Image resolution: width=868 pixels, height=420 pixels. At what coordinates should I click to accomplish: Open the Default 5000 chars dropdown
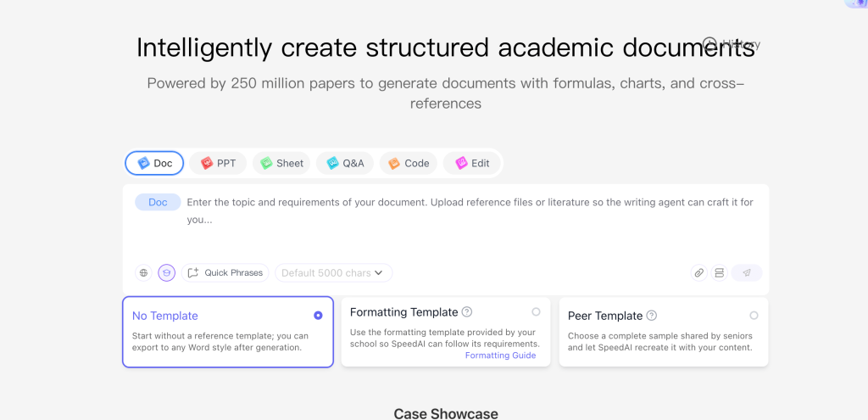click(333, 272)
